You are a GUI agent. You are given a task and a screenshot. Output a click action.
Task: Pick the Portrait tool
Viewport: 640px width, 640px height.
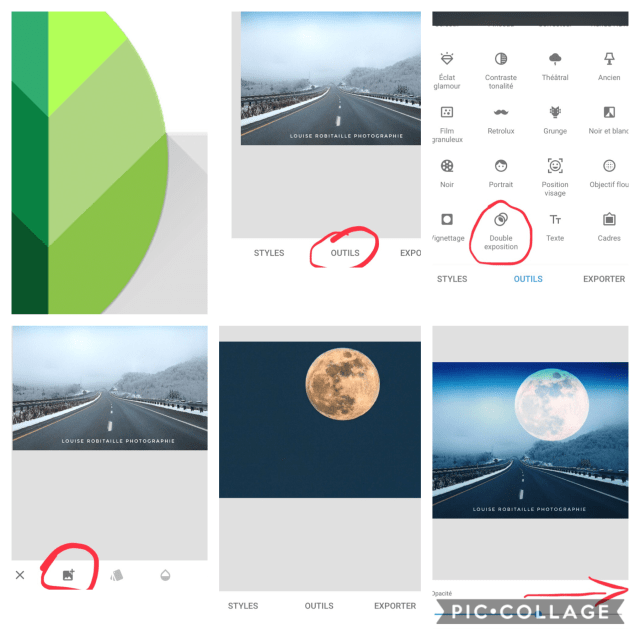[x=501, y=173]
